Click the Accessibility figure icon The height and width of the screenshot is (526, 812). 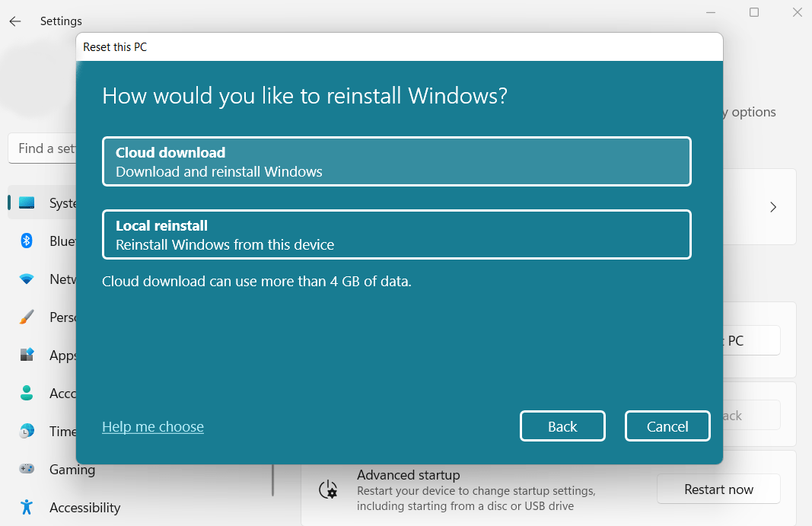pyautogui.click(x=27, y=507)
